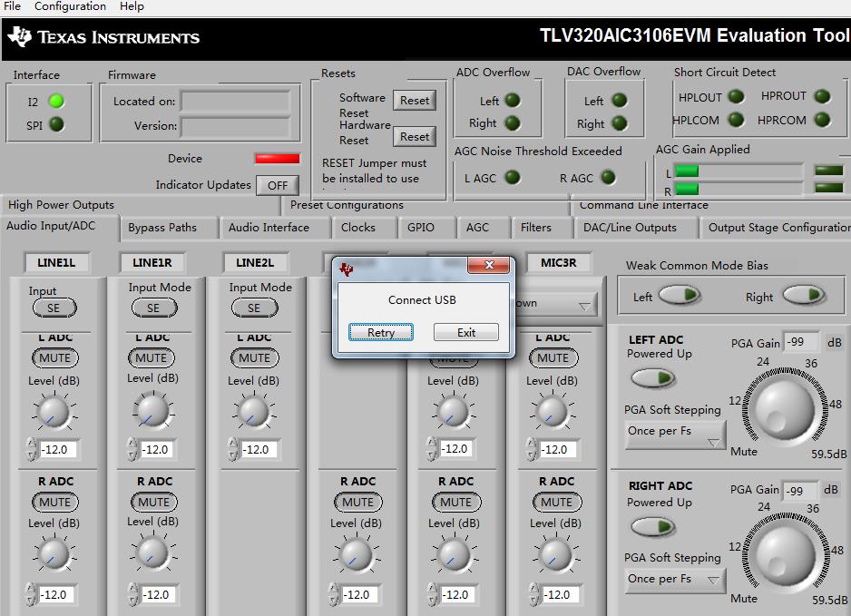Click LINE1L R ADC level stepper arrows
851x616 pixels.
click(31, 594)
